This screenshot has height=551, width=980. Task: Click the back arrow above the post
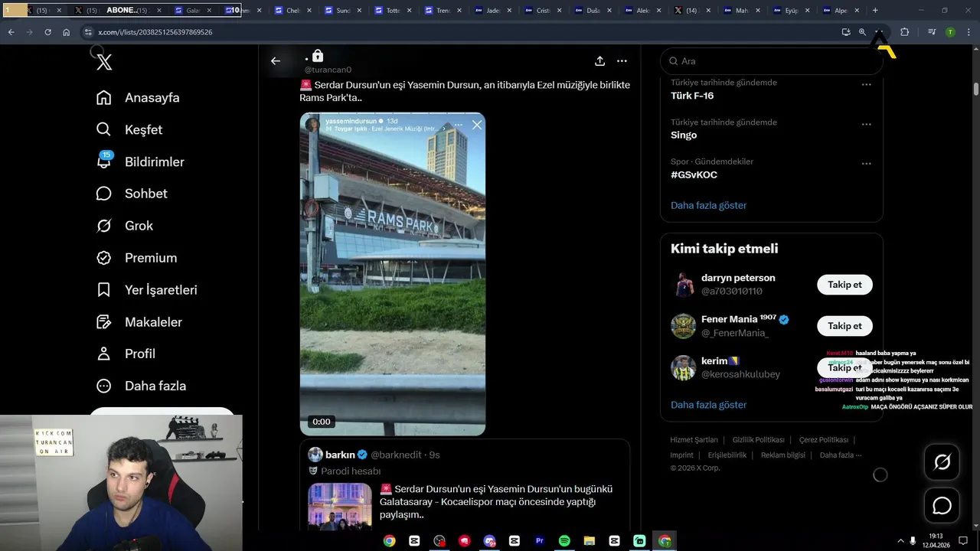point(276,61)
